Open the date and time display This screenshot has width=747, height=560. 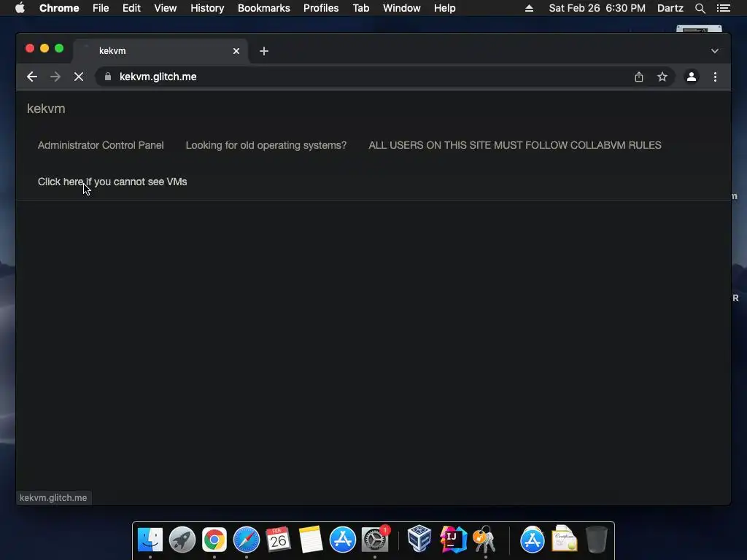click(597, 8)
